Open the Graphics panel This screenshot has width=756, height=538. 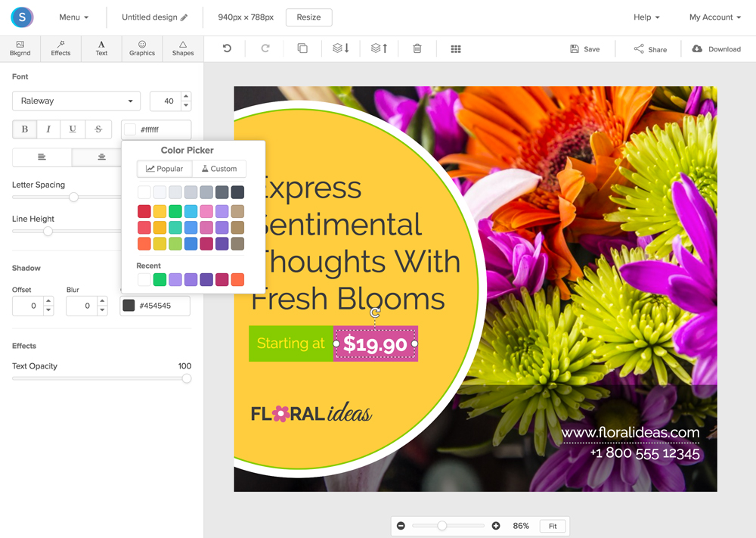click(x=141, y=48)
